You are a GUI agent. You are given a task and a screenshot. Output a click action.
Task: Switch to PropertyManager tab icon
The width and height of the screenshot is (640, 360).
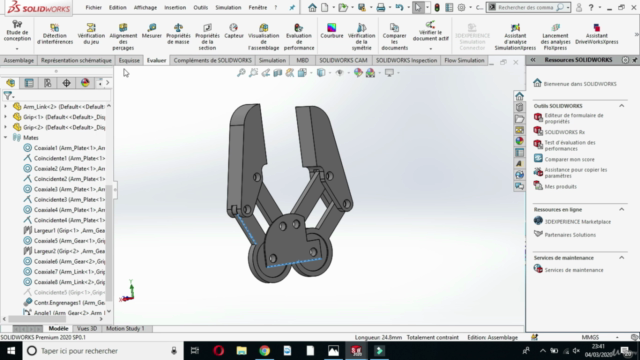pyautogui.click(x=29, y=83)
